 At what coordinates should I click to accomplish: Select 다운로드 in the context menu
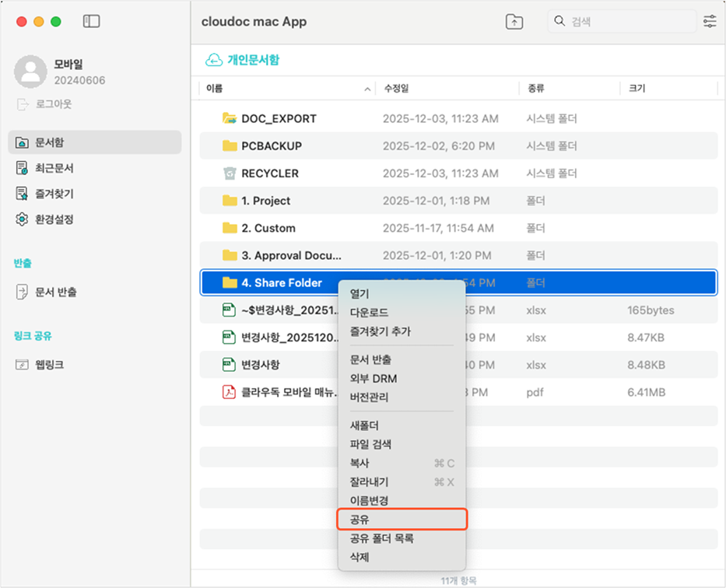click(370, 313)
